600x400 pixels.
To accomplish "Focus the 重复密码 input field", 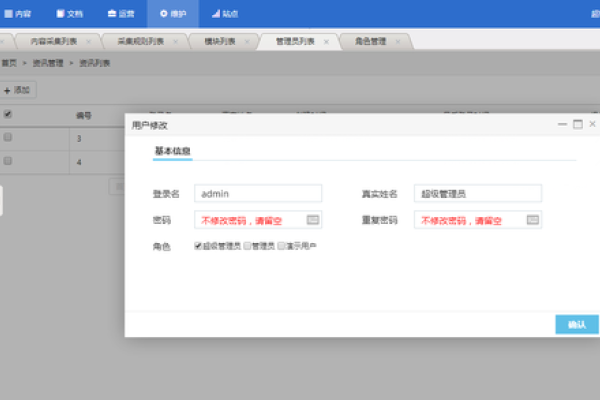I will point(478,220).
